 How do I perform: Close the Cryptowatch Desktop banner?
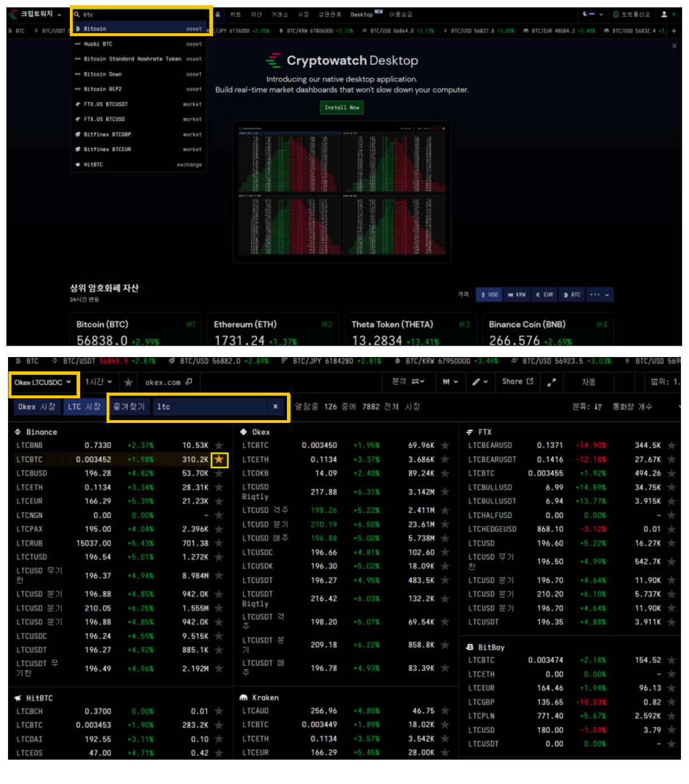pyautogui.click(x=674, y=46)
